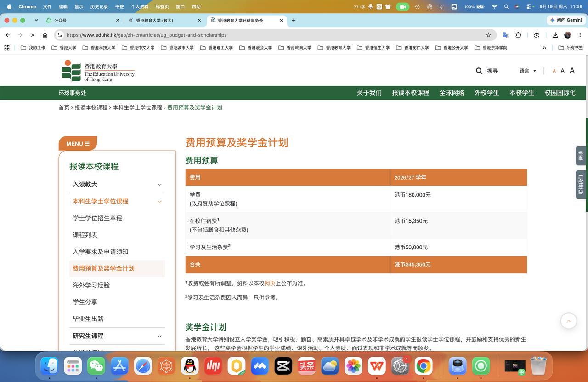The height and width of the screenshot is (382, 588).
Task: Click the 问问 Gemini button
Action: pyautogui.click(x=565, y=20)
